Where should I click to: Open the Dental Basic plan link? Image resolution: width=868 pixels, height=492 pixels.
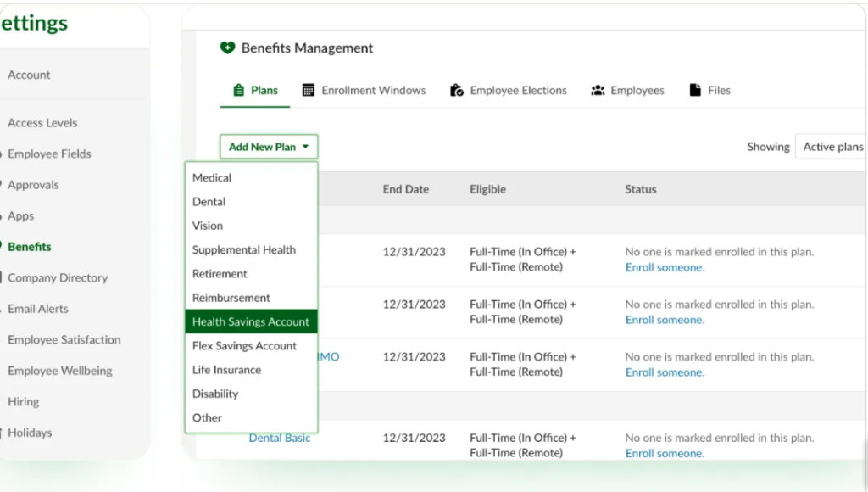coord(280,438)
